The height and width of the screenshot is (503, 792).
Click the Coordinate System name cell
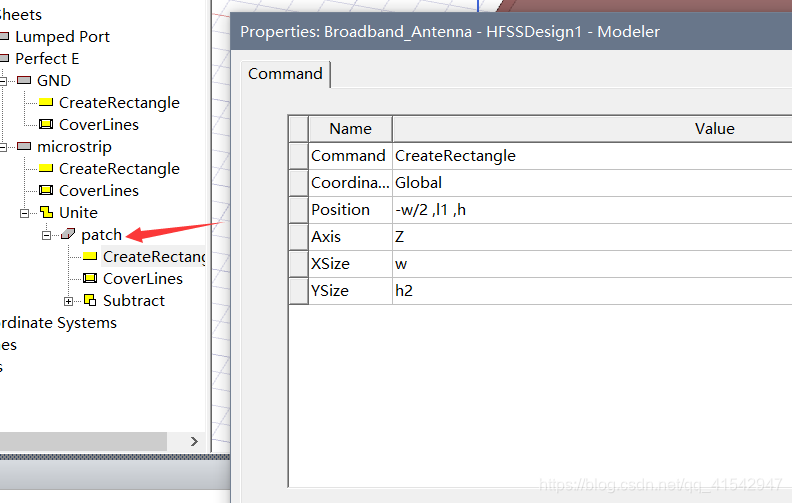click(x=351, y=183)
